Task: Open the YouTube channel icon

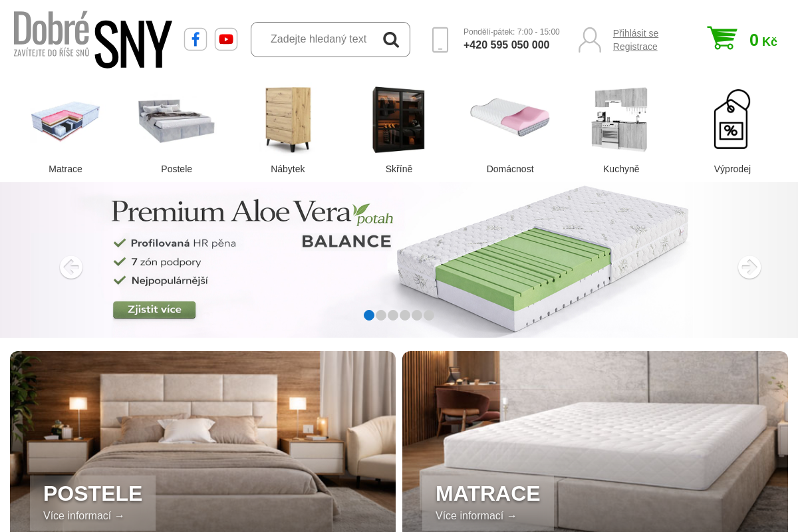Action: 226,39
